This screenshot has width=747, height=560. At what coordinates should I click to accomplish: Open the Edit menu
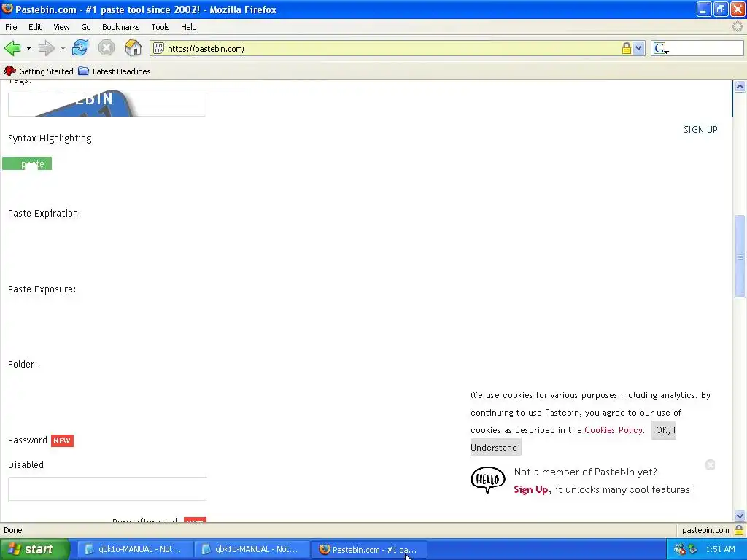(35, 27)
